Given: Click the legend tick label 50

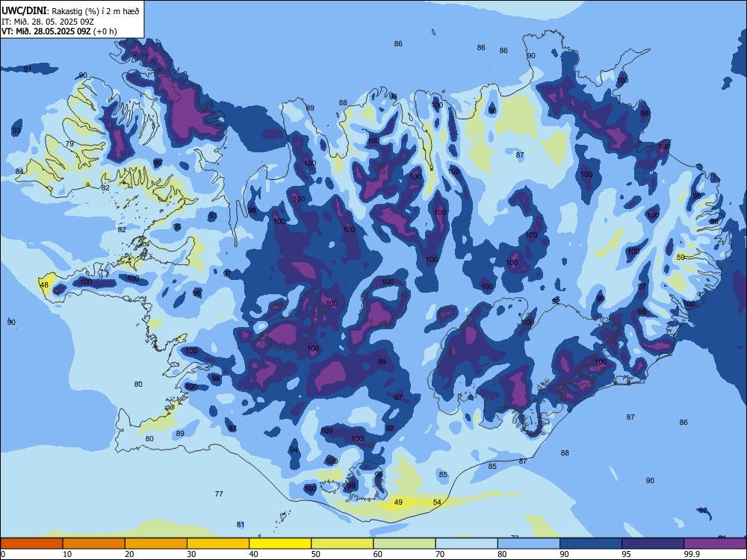Looking at the screenshot, I should click(315, 554).
